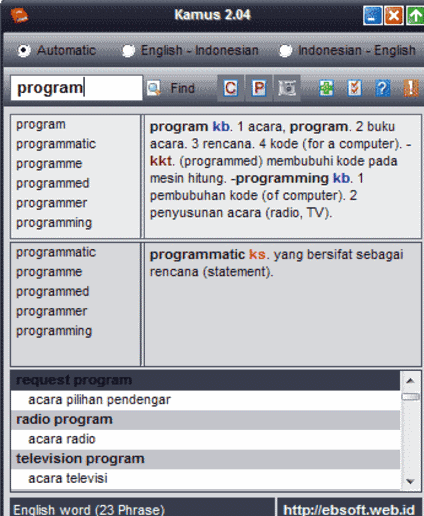Click the phrase list scrollbar thumb
Screen dimensions: 424x516
(410, 397)
